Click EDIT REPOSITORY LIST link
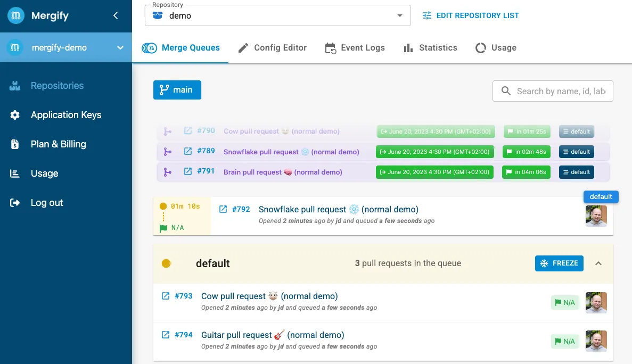Viewport: 632px width, 364px height. coord(471,15)
